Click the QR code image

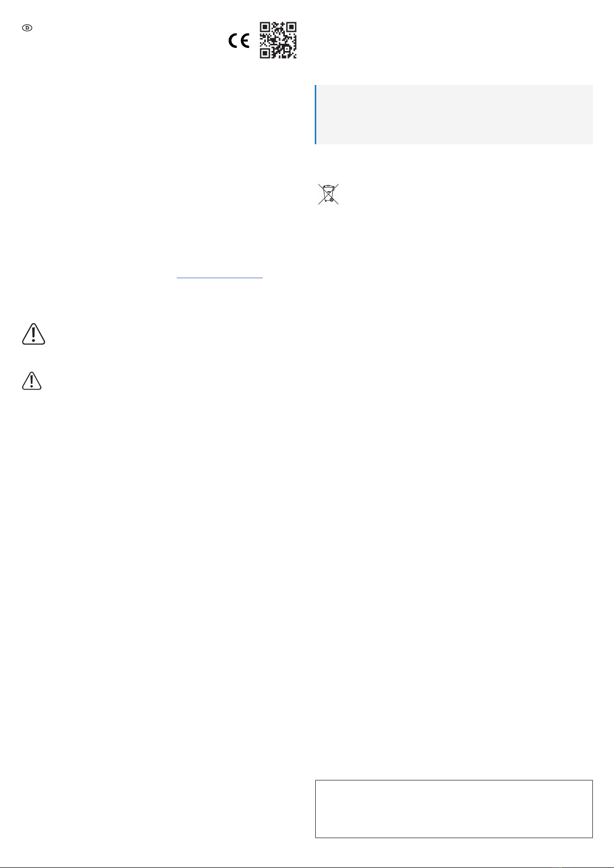(278, 40)
